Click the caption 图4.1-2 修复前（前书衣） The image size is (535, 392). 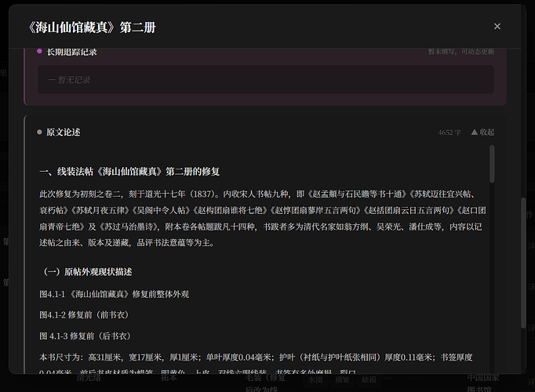84,315
